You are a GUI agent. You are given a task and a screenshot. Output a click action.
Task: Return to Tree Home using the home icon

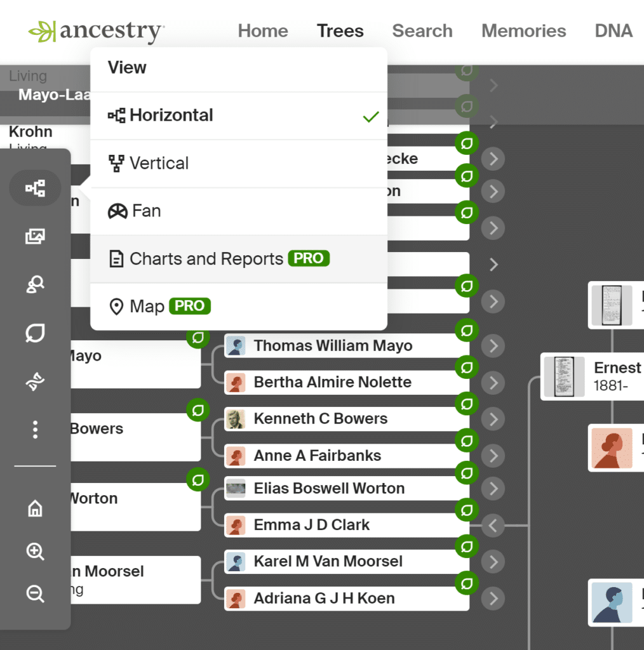point(35,508)
